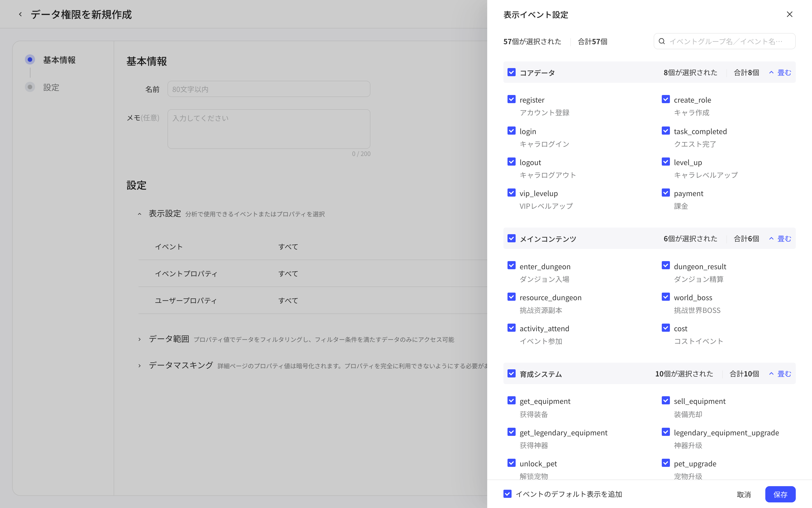The image size is (812, 508).
Task: Select the 基本情報 step
Action: point(50,60)
